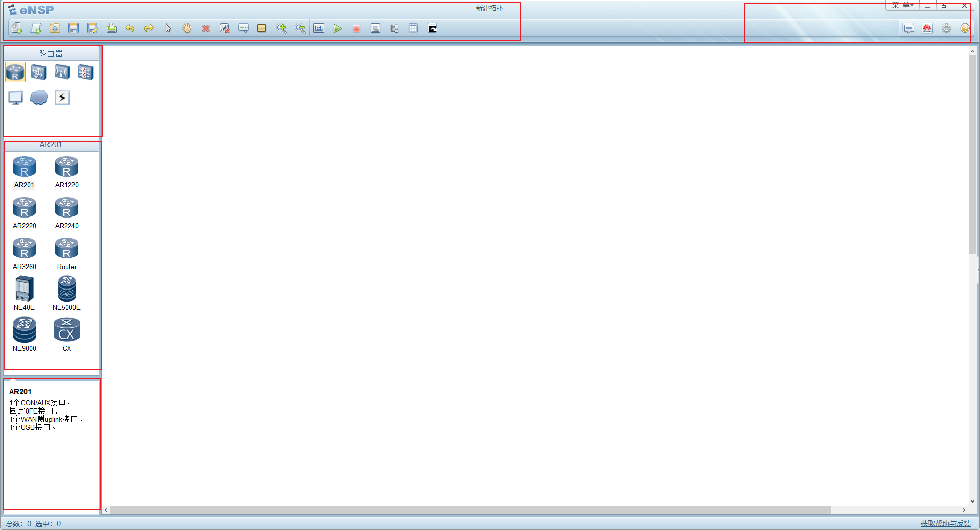The height and width of the screenshot is (530, 980).
Task: Open the help question mark icon
Action: click(x=965, y=29)
